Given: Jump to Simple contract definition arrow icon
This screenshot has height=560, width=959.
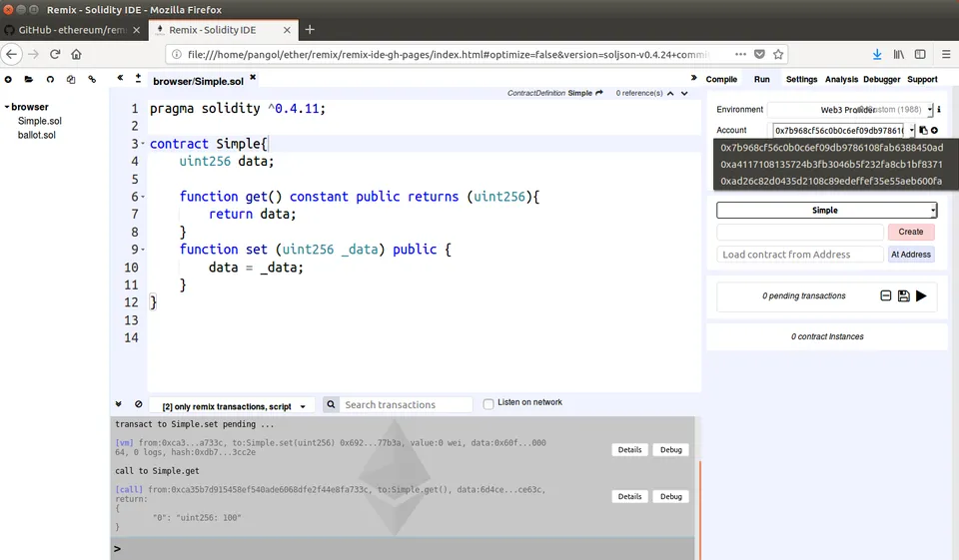Looking at the screenshot, I should tap(599, 93).
